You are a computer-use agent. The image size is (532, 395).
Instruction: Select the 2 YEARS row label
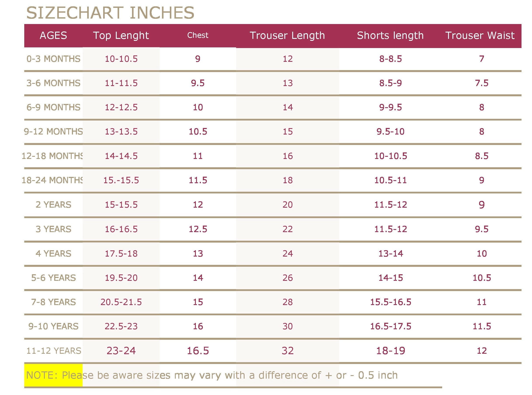coord(53,205)
